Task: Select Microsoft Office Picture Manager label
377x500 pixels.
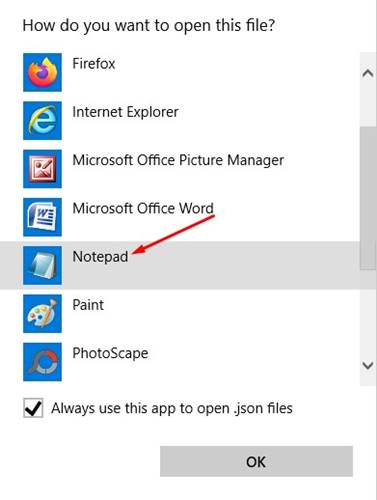Action: coord(178,161)
